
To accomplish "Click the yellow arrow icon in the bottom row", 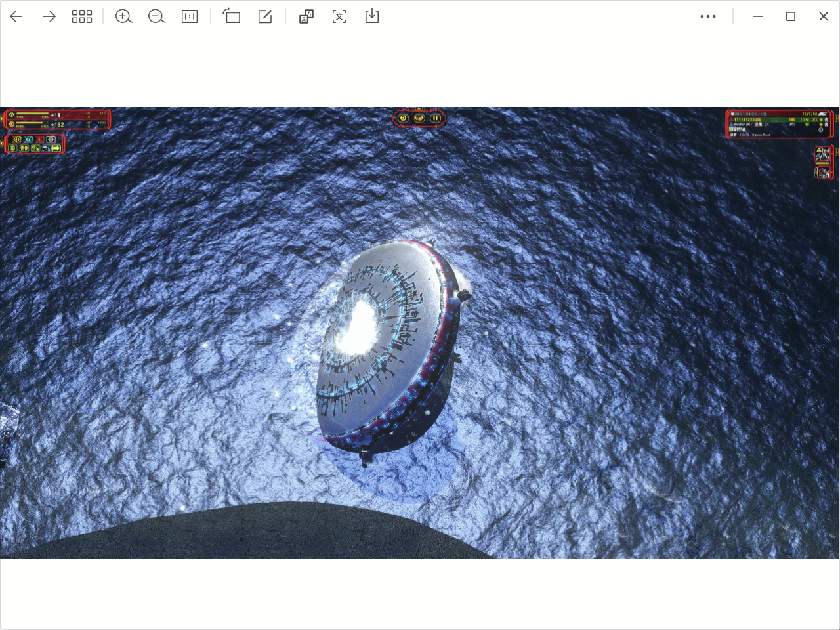I will tap(56, 148).
